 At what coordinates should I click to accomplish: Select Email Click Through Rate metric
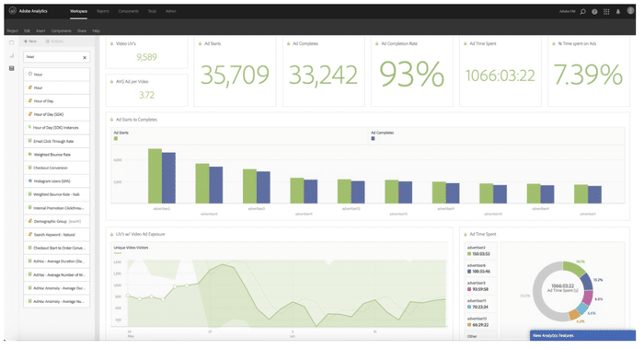tap(57, 141)
